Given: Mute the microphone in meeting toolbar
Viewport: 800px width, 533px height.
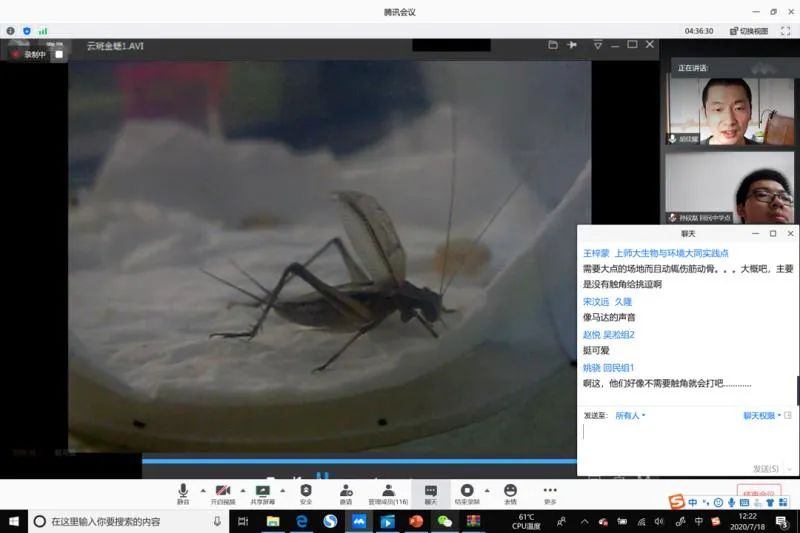Looking at the screenshot, I should pos(183,491).
